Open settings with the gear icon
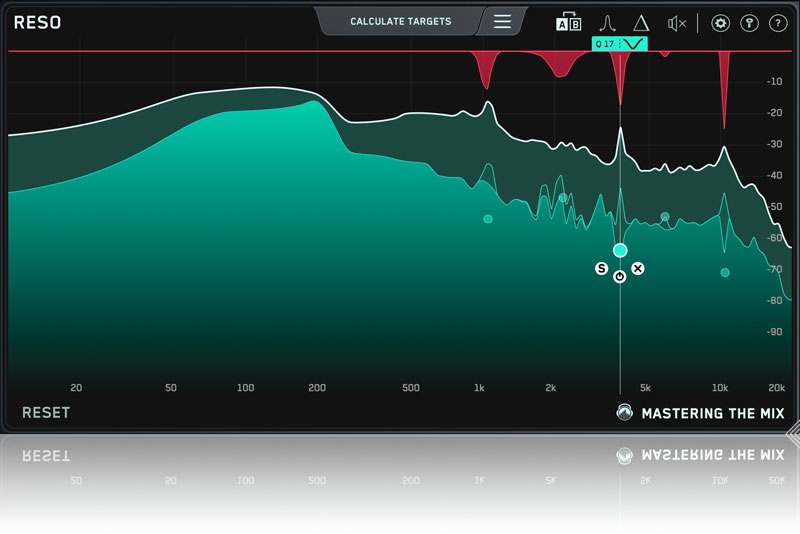The width and height of the screenshot is (800, 534). [720, 23]
